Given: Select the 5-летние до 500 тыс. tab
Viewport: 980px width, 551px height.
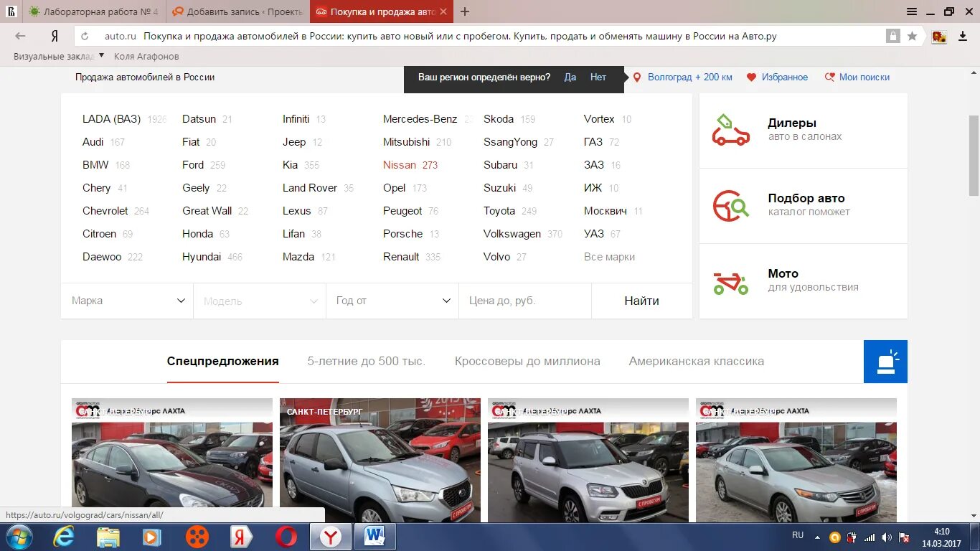Looking at the screenshot, I should pos(367,362).
